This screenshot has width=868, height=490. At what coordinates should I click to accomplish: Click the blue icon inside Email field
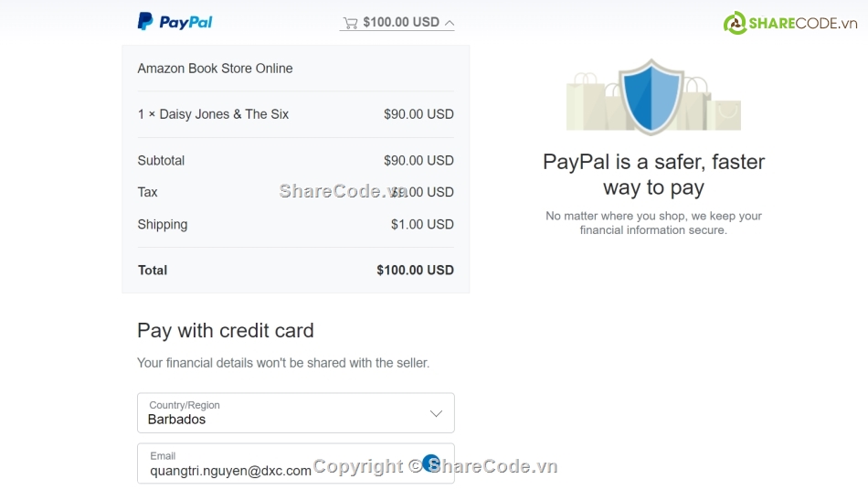[431, 463]
